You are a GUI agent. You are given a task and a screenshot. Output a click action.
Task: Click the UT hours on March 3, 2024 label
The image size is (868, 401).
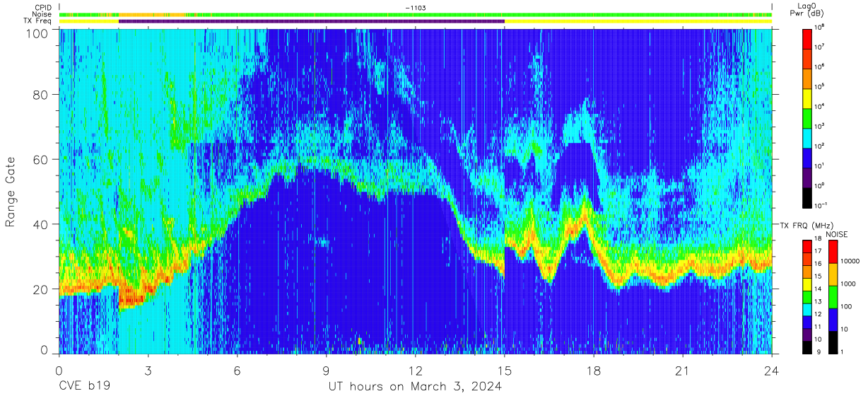(415, 388)
